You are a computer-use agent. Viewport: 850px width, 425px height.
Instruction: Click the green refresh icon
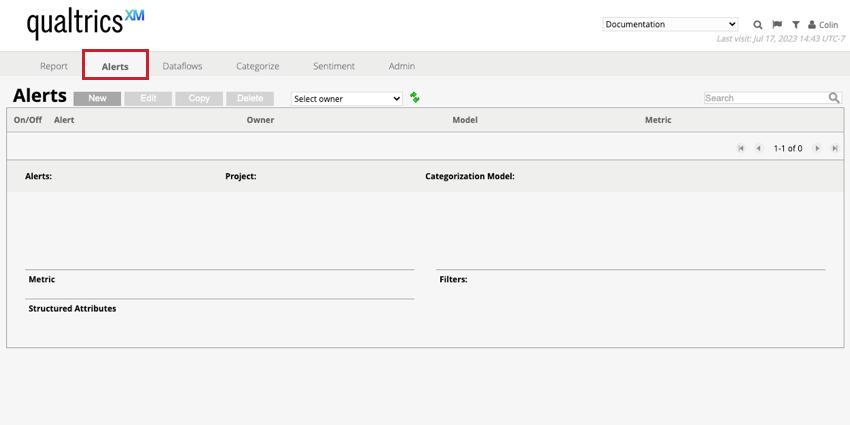pyautogui.click(x=414, y=98)
